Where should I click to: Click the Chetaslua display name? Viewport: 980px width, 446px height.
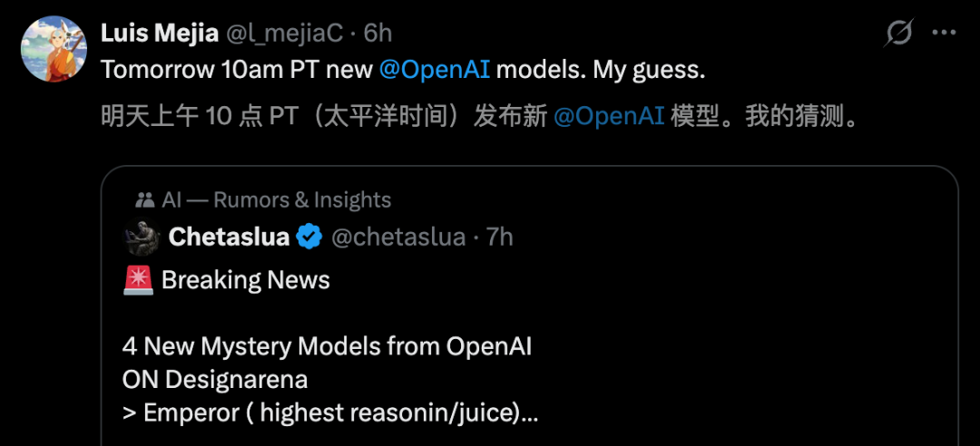(x=229, y=238)
